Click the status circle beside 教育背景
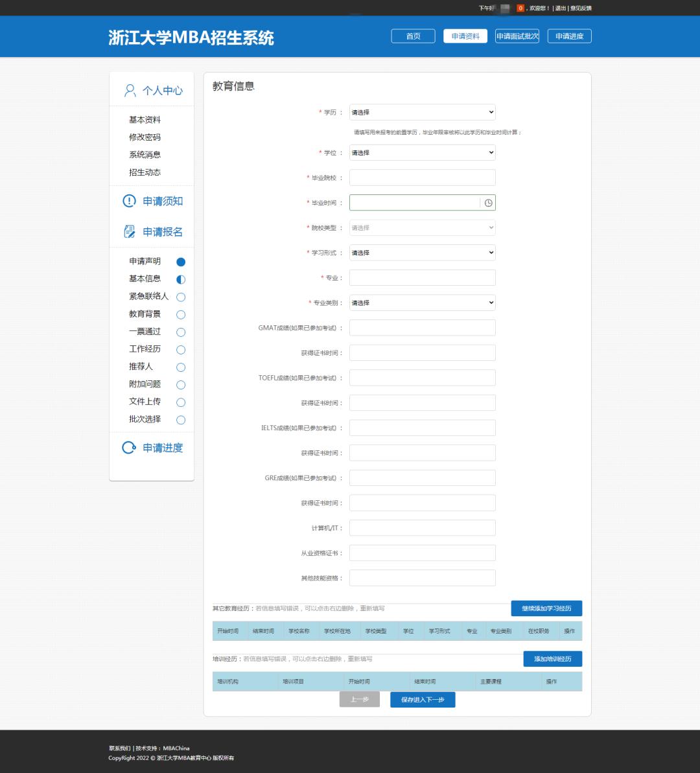This screenshot has width=700, height=773. [180, 314]
